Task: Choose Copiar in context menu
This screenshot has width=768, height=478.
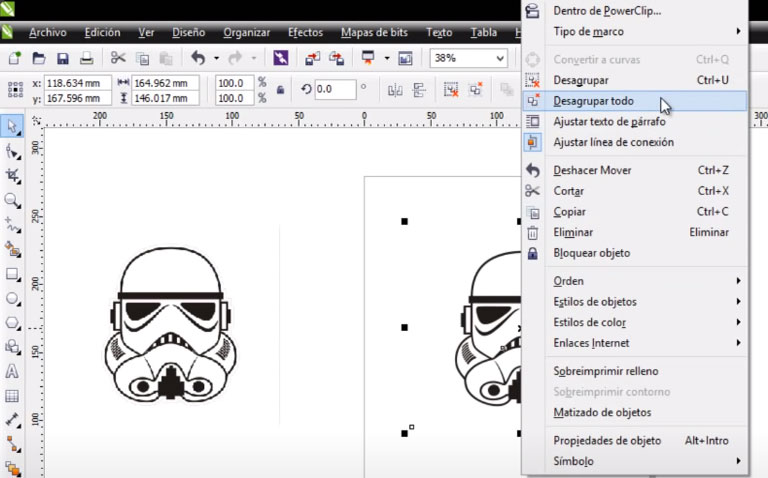Action: [x=635, y=212]
